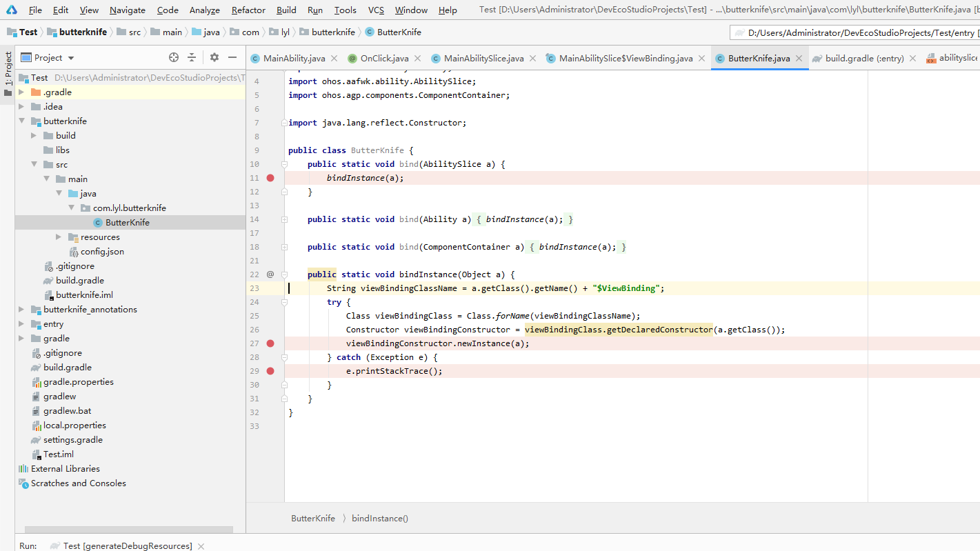
Task: Click the gradlew.bat file icon
Action: [37, 411]
